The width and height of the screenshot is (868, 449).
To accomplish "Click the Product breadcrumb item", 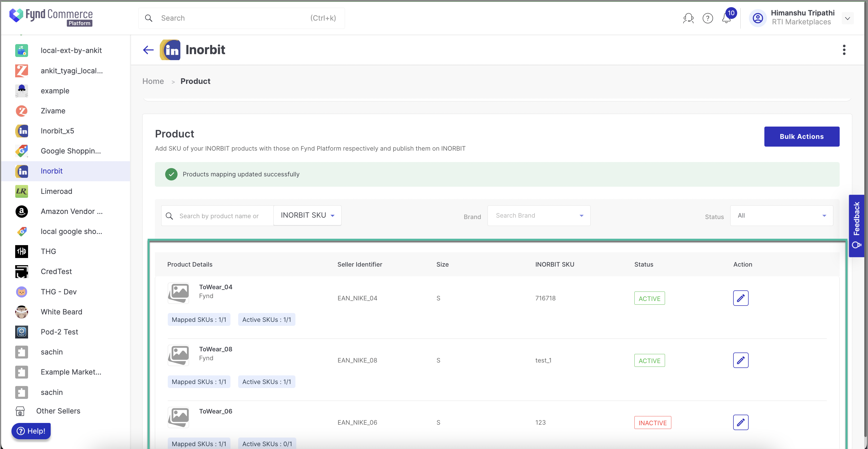I will (x=196, y=81).
